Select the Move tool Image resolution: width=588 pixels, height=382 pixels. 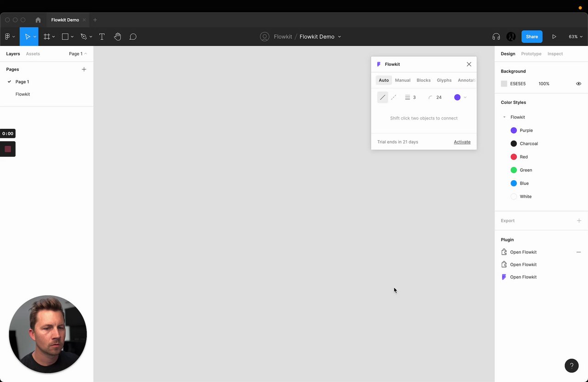click(27, 37)
